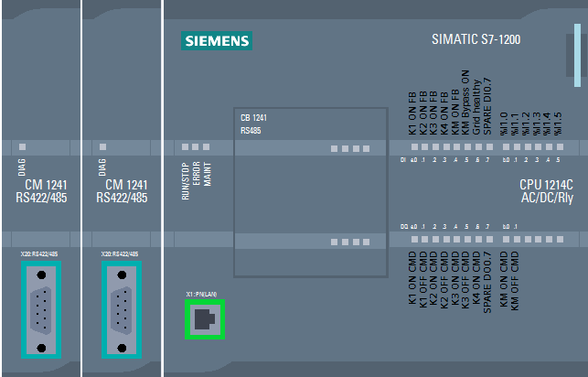Select the light-blue memory card slot
Viewport: 588px width, 377px height.
pos(577,56)
